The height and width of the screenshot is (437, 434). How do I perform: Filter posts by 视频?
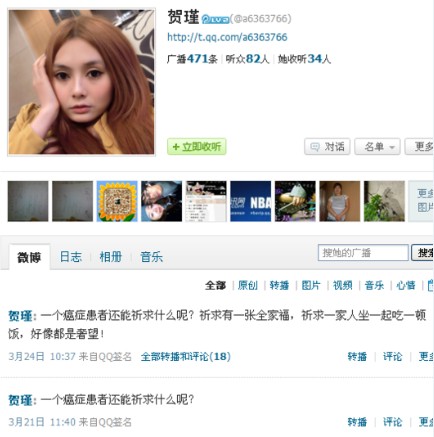(343, 285)
